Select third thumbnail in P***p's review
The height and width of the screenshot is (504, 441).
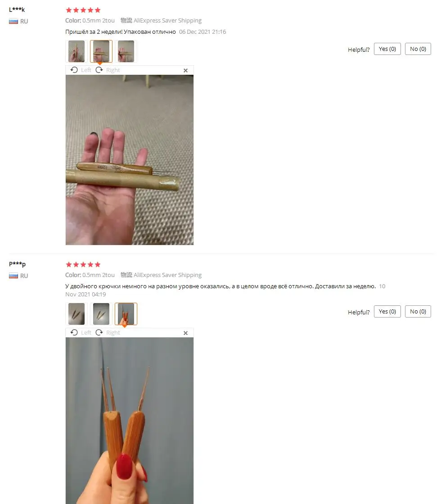pos(126,314)
